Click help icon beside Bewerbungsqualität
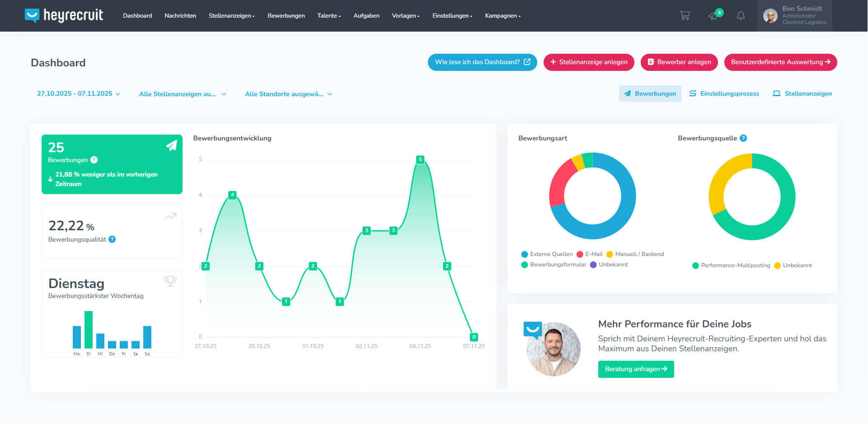 pos(112,239)
